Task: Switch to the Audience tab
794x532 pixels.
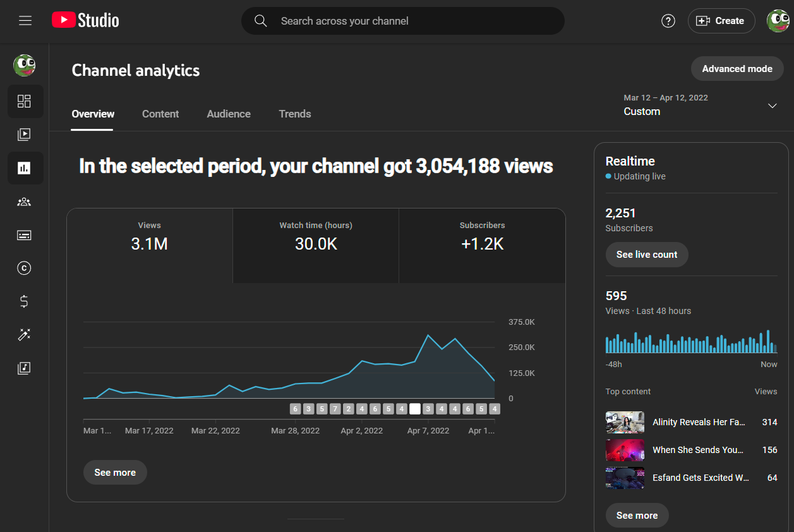Action: pyautogui.click(x=229, y=114)
